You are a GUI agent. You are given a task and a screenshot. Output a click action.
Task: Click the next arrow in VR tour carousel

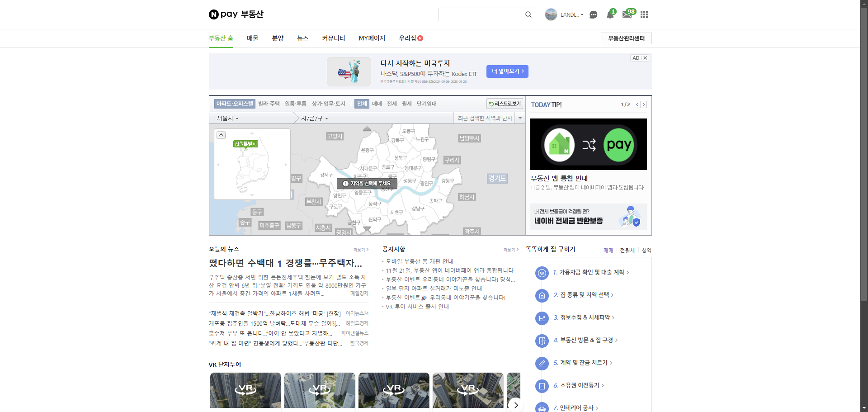coord(516,405)
